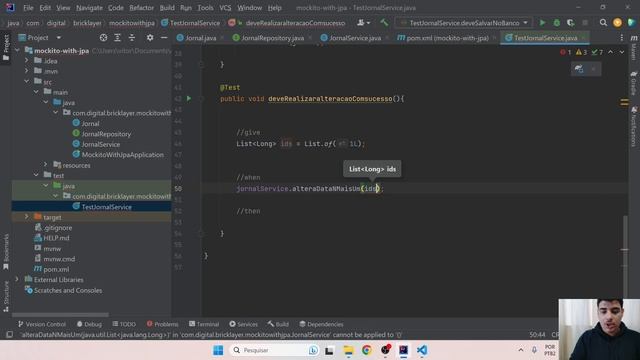Open tabs more options menu

622,38
